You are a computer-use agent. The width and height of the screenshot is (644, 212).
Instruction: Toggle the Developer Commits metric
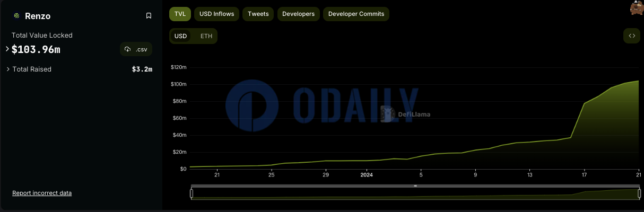coord(356,14)
